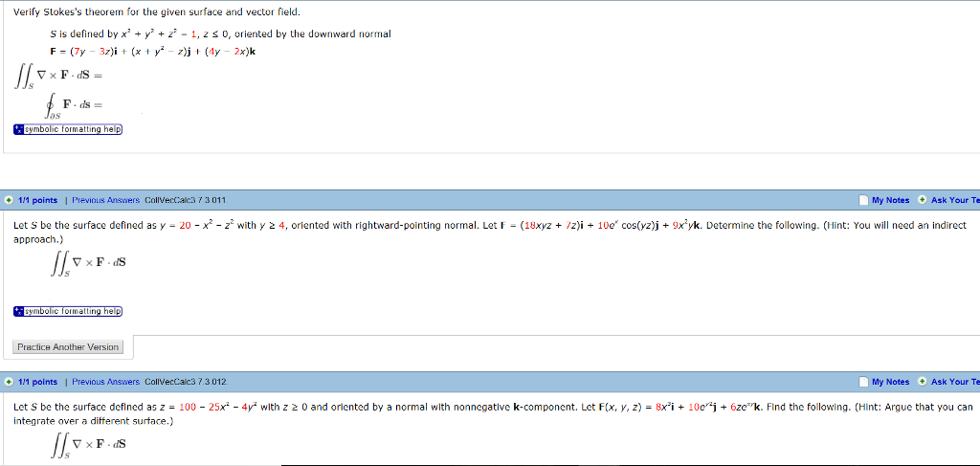Open Previous Answers for problem 7.3.011

tap(105, 201)
